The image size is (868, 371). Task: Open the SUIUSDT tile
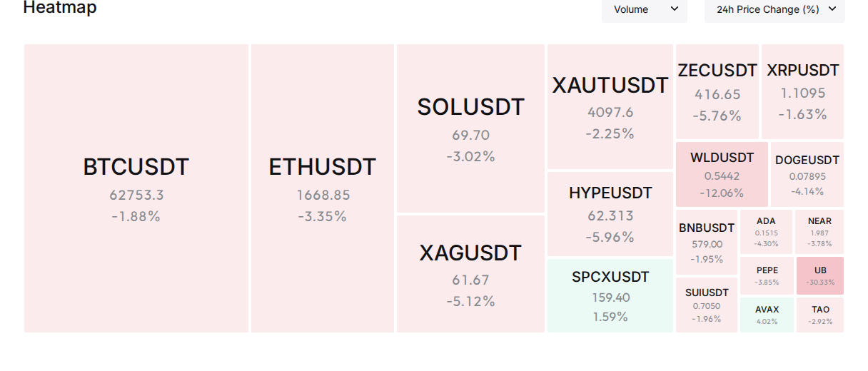click(x=707, y=305)
